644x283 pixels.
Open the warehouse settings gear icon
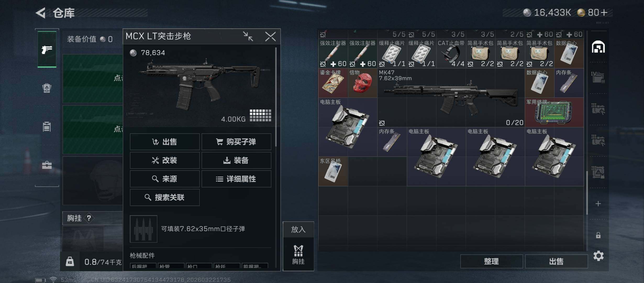(x=598, y=256)
